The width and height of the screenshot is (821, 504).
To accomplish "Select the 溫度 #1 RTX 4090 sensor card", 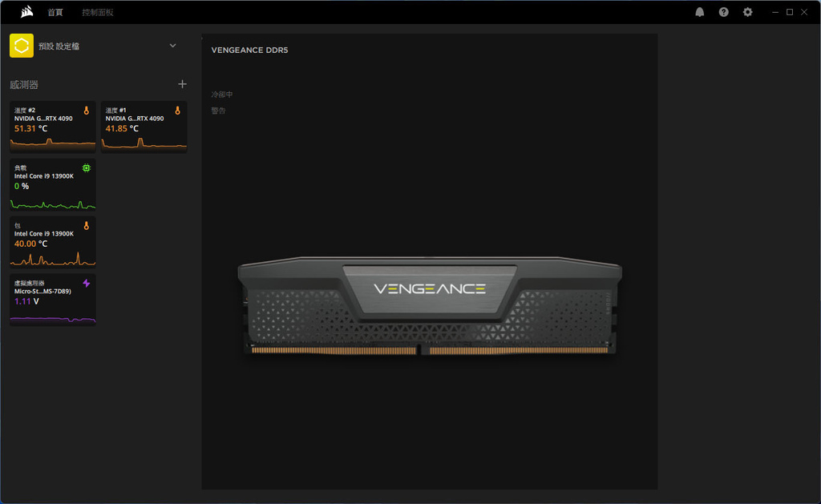I will (144, 127).
